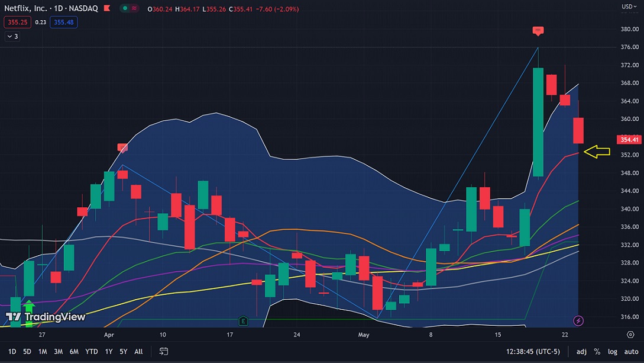Viewport: 644px width, 363px height.
Task: Open chart settings gear icon
Action: point(630,335)
